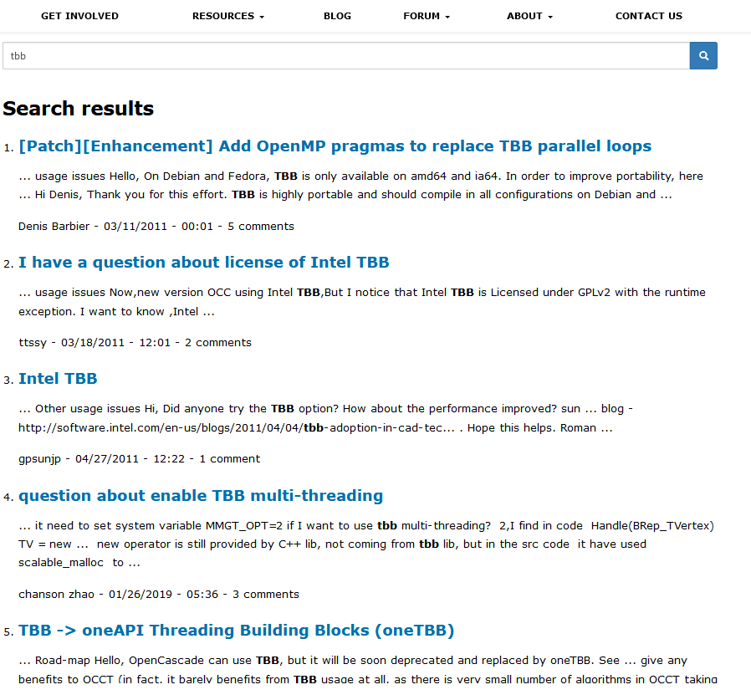Go to the Blog section
This screenshot has height=700, width=751.
pyautogui.click(x=337, y=16)
